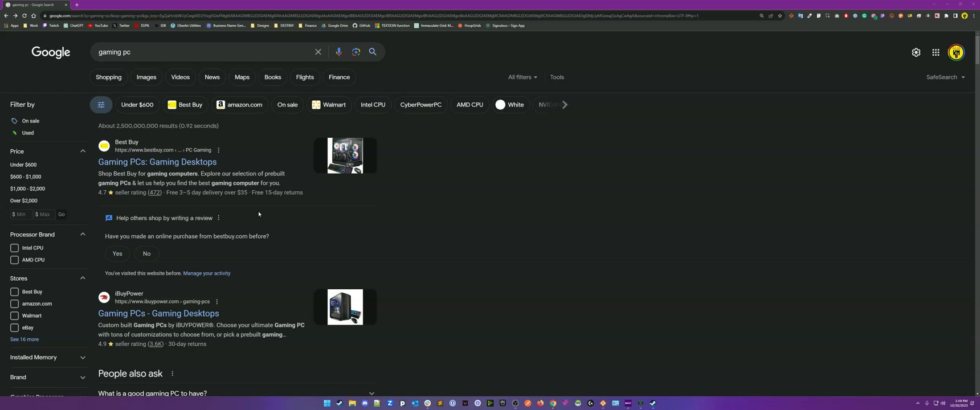Open Firefox from the taskbar

pyautogui.click(x=540, y=403)
